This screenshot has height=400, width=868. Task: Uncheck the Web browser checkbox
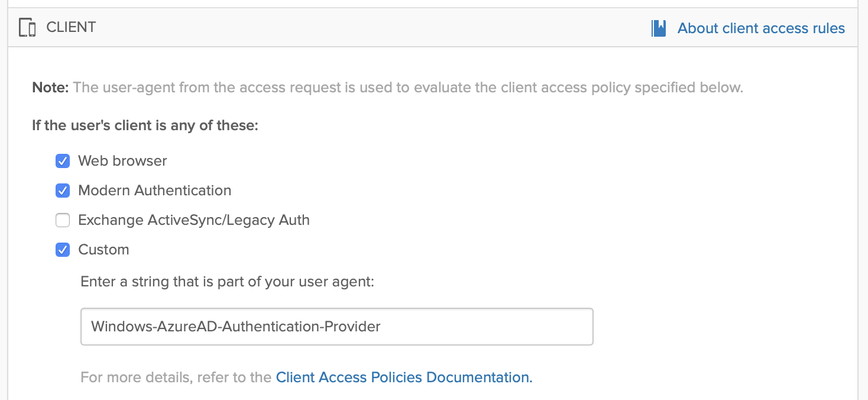tap(63, 161)
